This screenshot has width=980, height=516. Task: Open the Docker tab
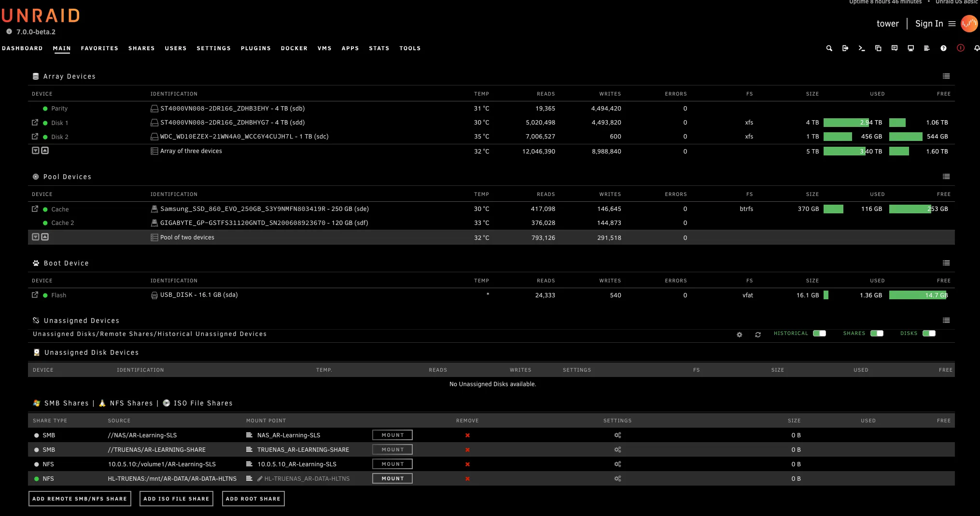pyautogui.click(x=294, y=48)
